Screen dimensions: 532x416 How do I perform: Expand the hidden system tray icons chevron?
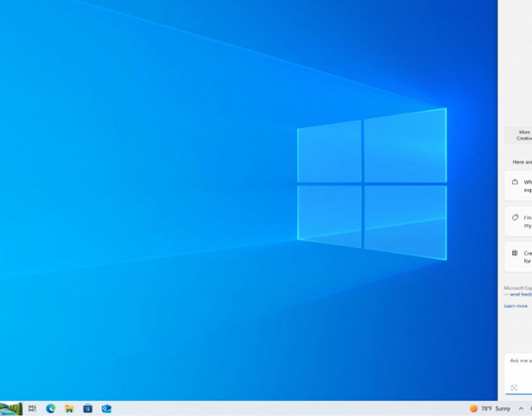(x=521, y=408)
